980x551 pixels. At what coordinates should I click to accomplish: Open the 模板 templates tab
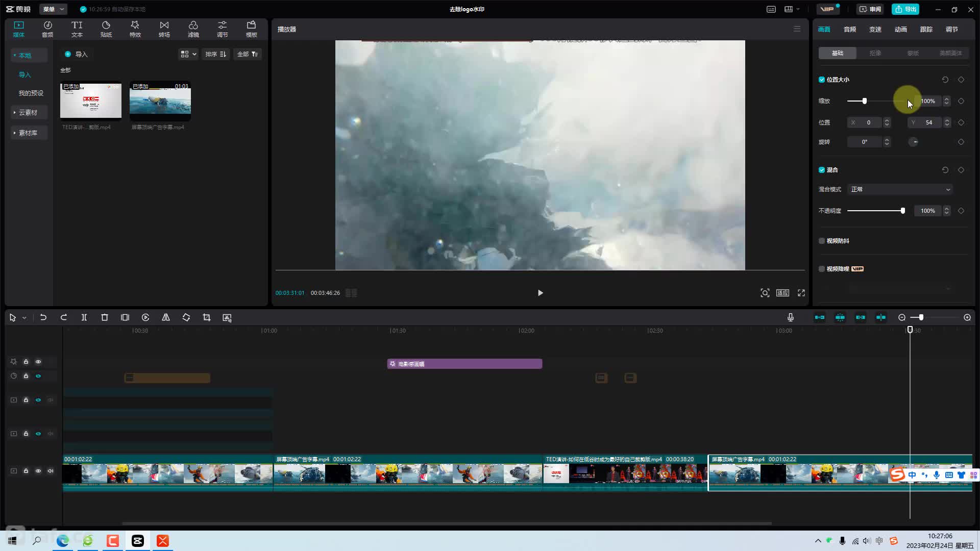point(252,29)
